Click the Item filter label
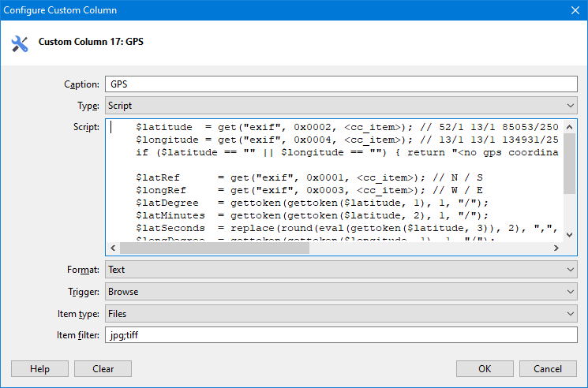Image resolution: width=588 pixels, height=388 pixels. (x=78, y=335)
